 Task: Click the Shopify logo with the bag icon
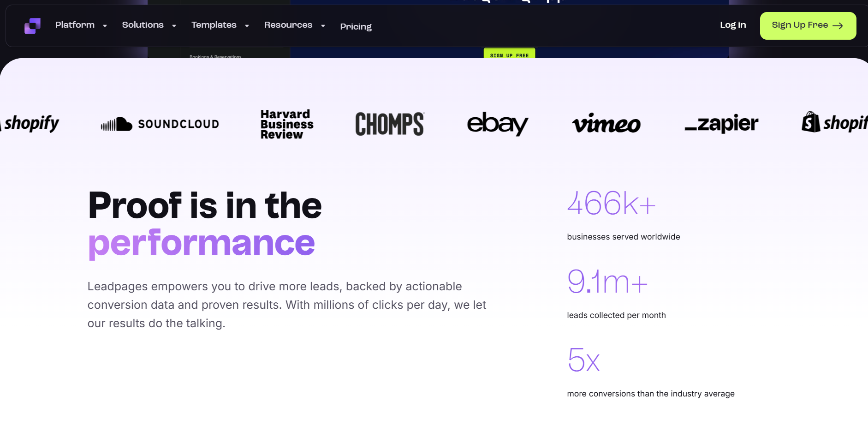point(835,122)
